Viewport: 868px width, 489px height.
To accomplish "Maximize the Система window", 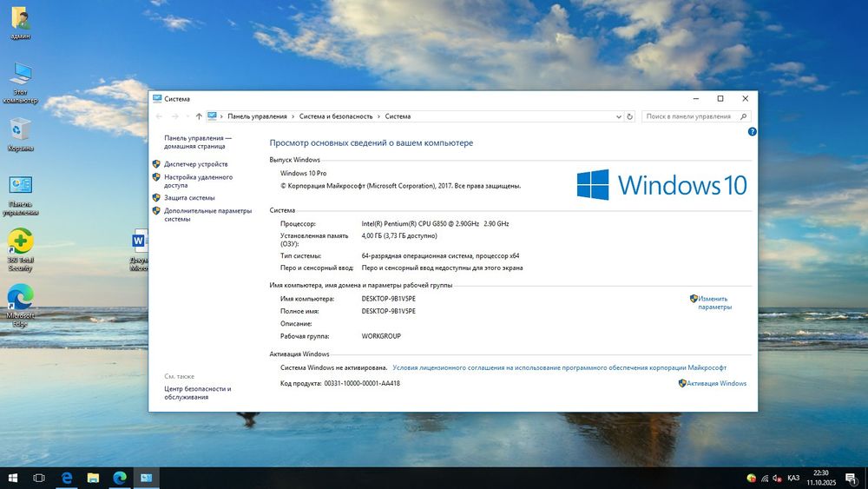I will pyautogui.click(x=720, y=98).
